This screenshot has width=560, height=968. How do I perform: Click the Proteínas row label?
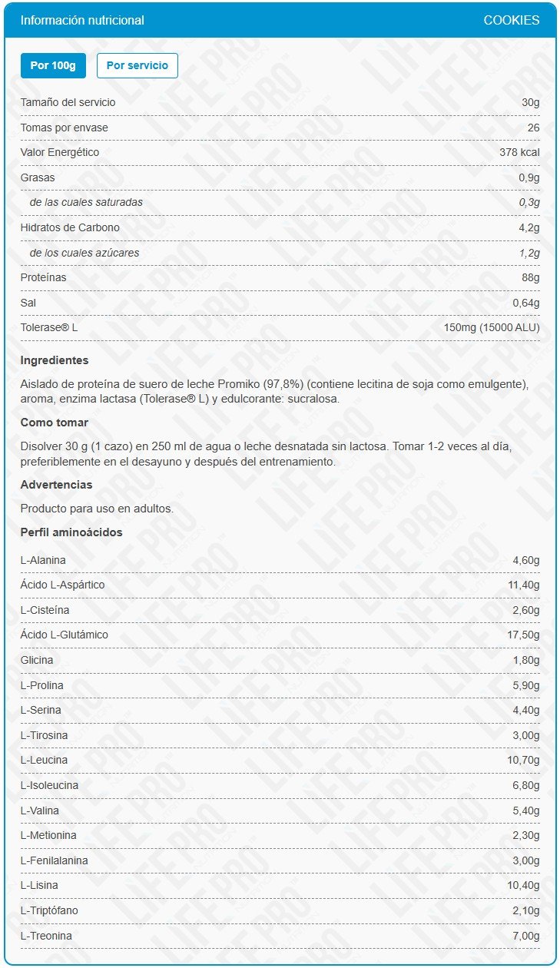tap(44, 277)
